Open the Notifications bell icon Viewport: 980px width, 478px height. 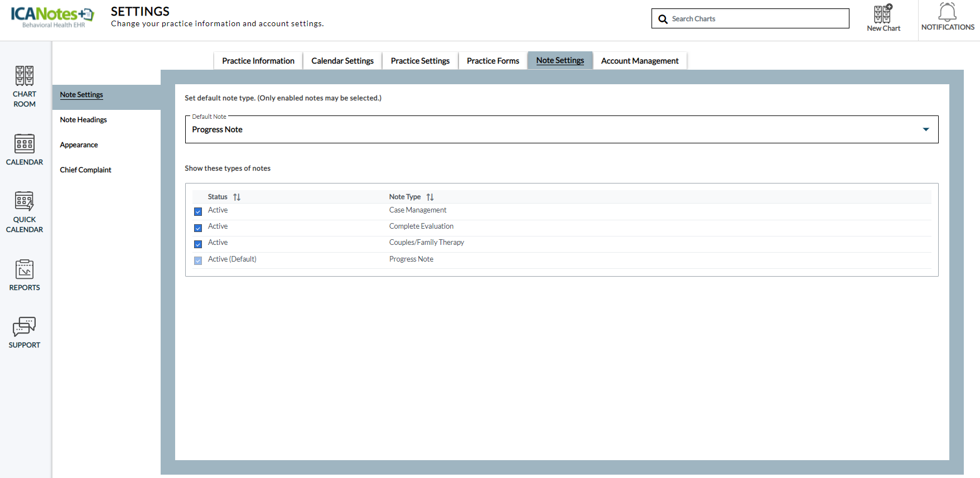[947, 12]
